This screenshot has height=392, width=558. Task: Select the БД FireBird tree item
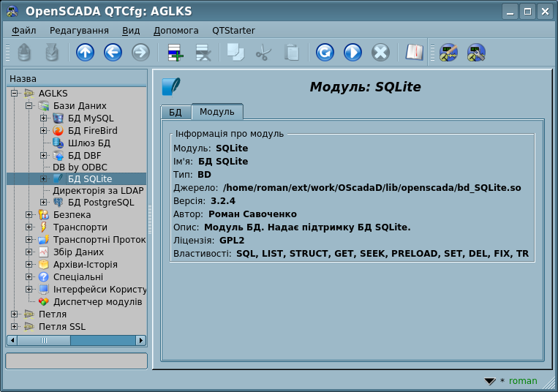[x=92, y=130]
